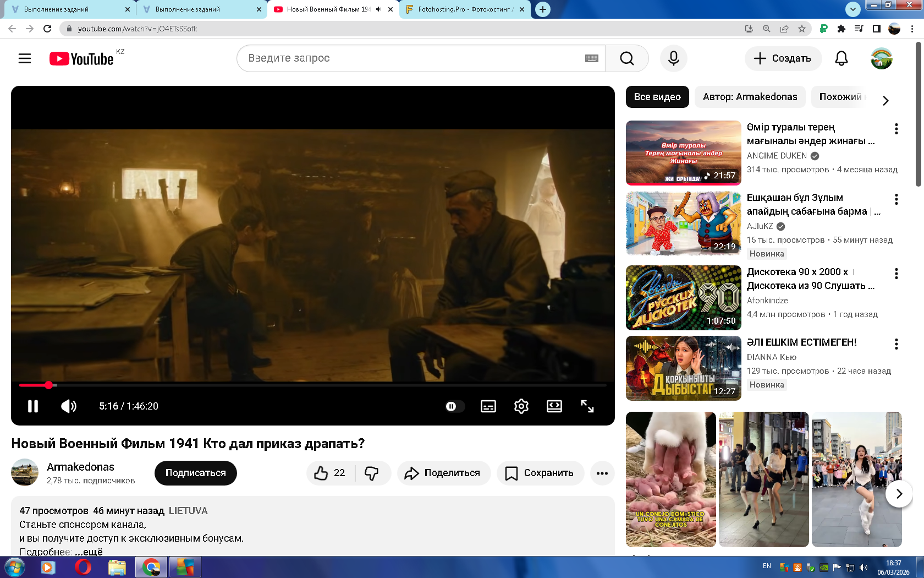Open the system volume tray icon
924x578 pixels.
[x=864, y=568]
